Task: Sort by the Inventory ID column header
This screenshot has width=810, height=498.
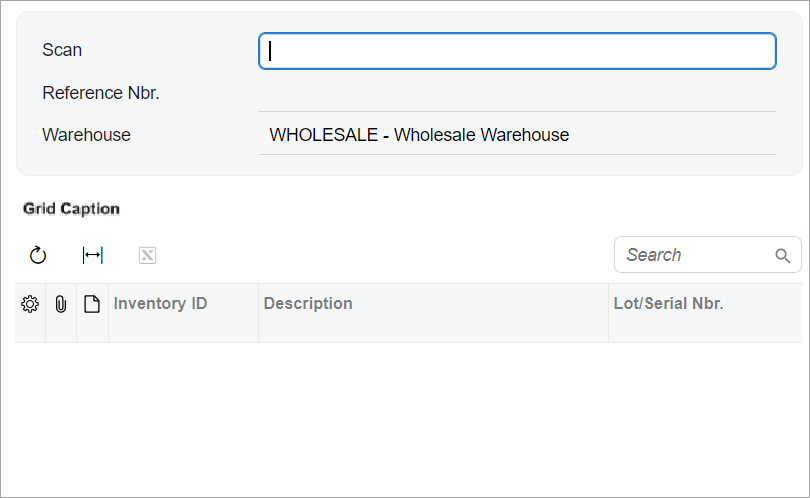Action: tap(161, 303)
